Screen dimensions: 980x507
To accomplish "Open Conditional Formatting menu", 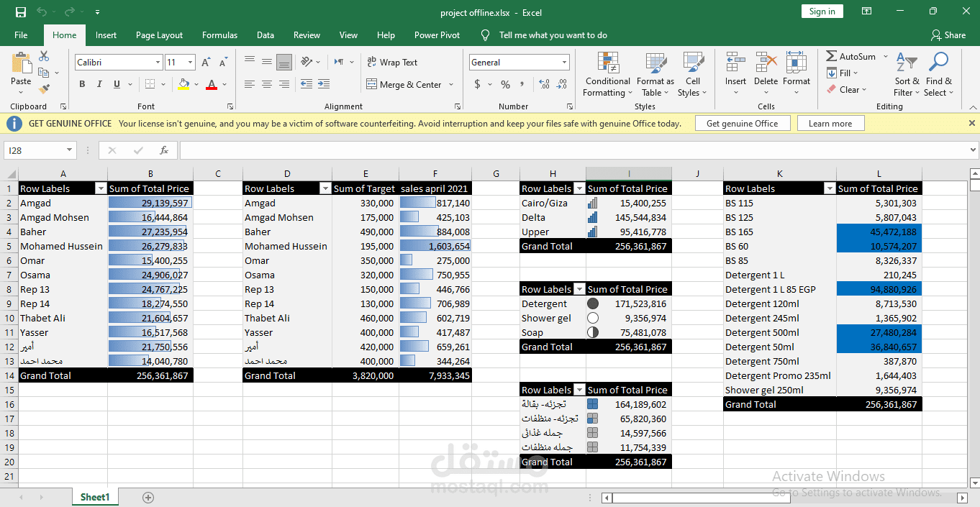I will (x=607, y=74).
